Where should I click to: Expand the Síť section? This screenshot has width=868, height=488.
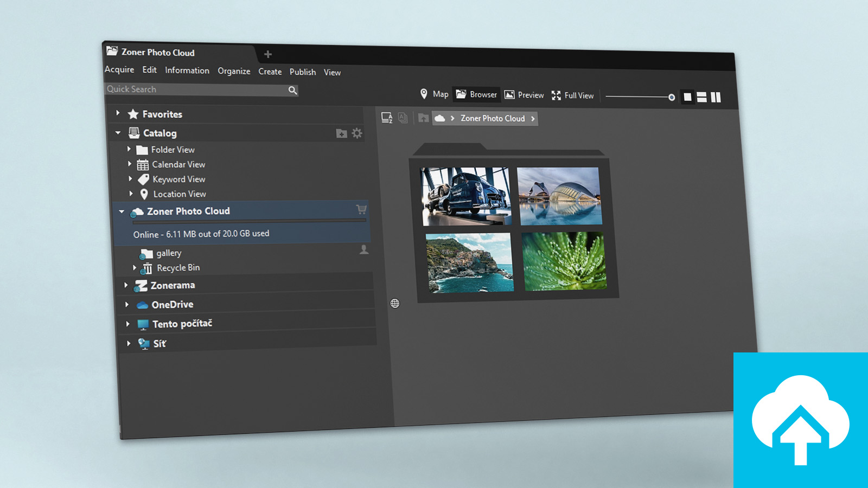129,343
